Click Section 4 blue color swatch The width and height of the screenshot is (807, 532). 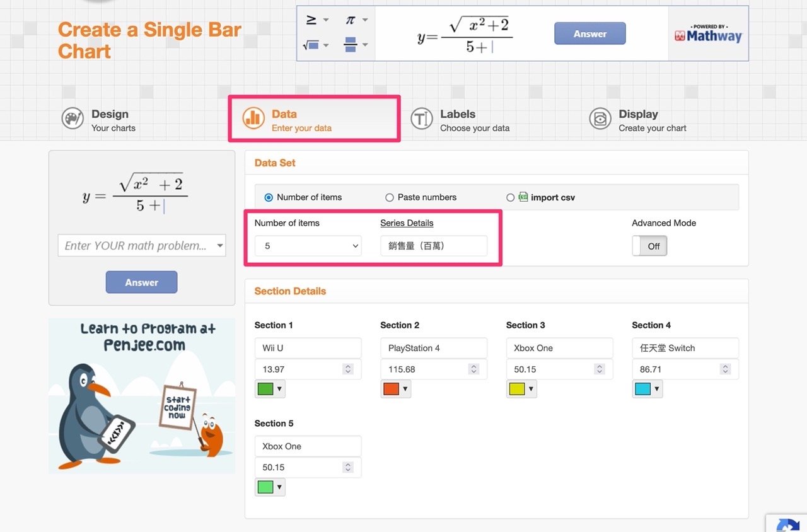pyautogui.click(x=643, y=389)
